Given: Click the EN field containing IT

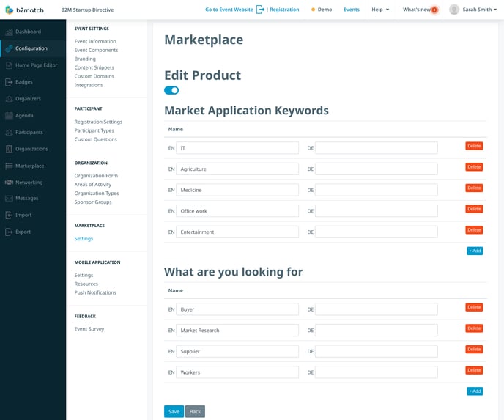Looking at the screenshot, I should coord(237,148).
